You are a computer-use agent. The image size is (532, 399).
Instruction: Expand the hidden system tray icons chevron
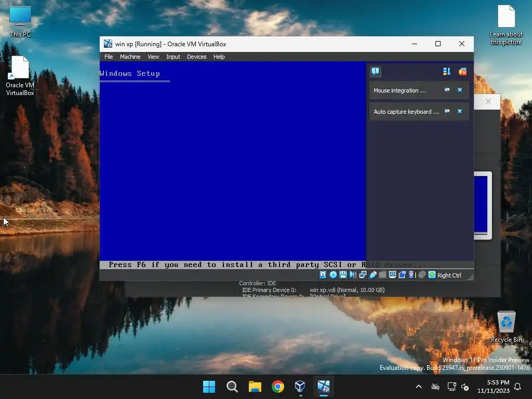(x=419, y=387)
